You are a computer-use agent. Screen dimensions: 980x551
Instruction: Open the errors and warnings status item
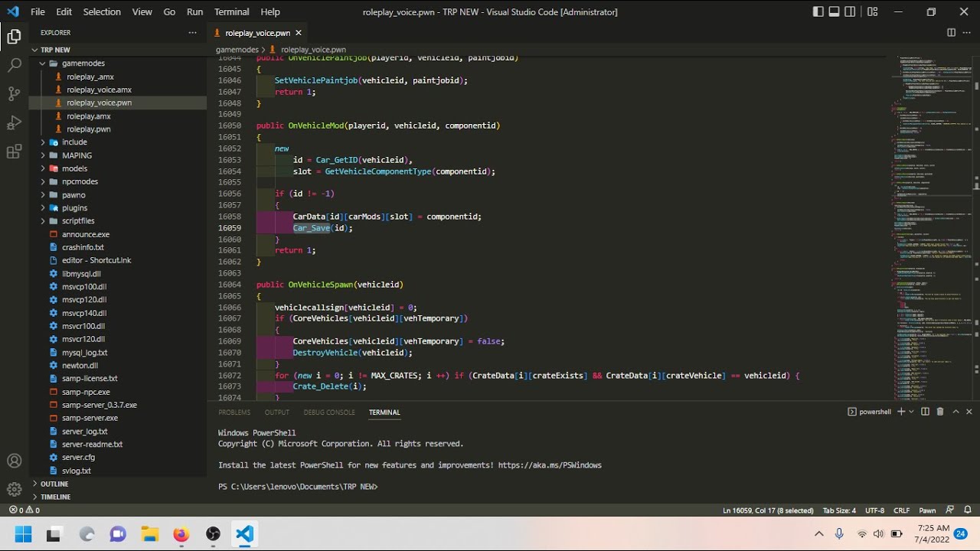pos(24,510)
